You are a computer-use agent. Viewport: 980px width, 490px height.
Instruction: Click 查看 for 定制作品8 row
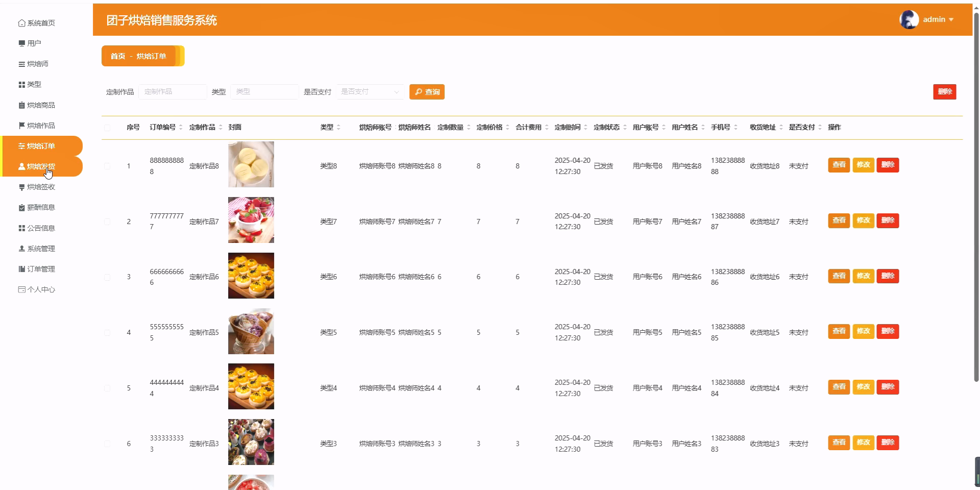pyautogui.click(x=839, y=165)
